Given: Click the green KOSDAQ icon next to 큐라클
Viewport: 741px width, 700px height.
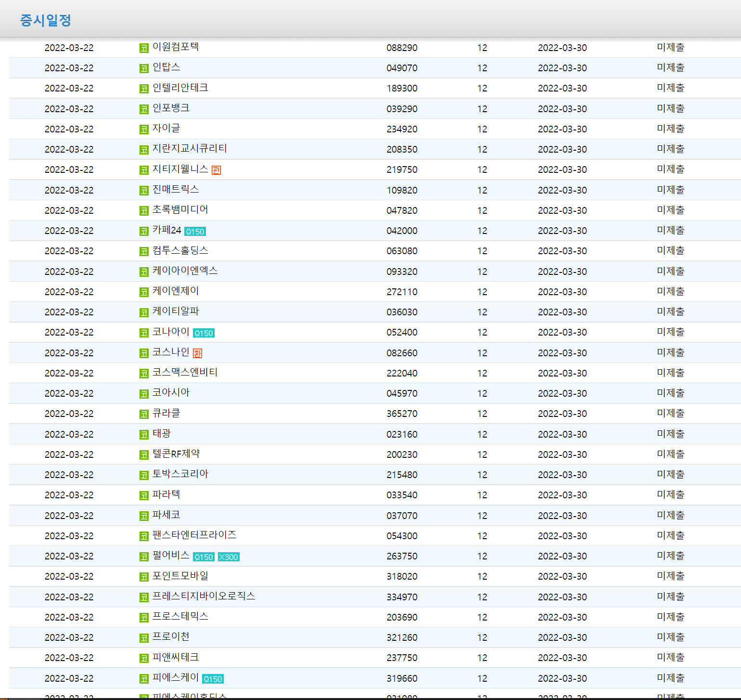Looking at the screenshot, I should [x=144, y=414].
